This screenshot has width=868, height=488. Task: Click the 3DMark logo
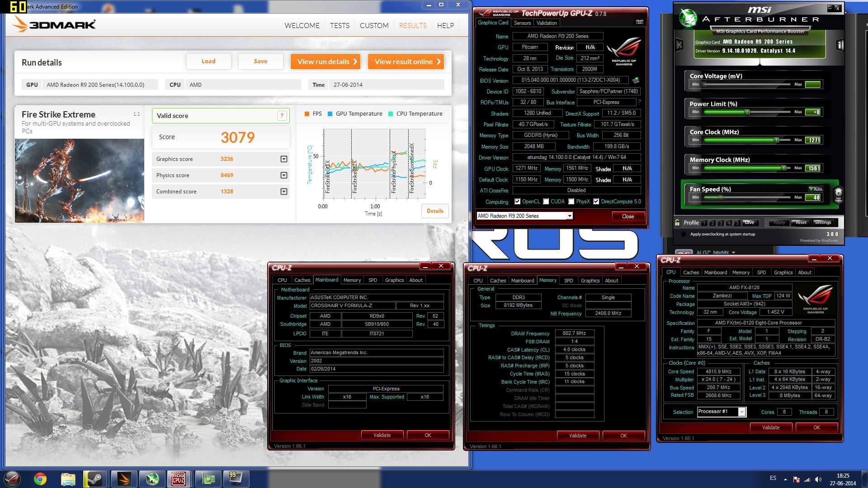pyautogui.click(x=54, y=24)
